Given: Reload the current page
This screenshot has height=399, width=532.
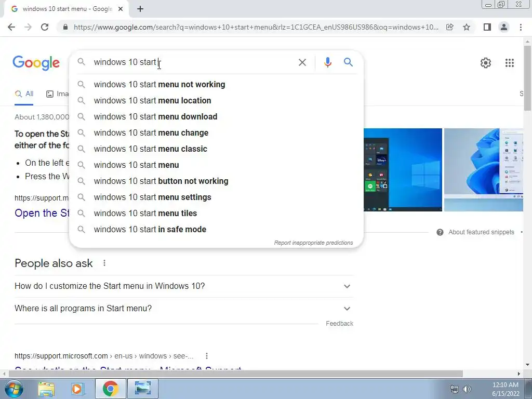Looking at the screenshot, I should [45, 27].
